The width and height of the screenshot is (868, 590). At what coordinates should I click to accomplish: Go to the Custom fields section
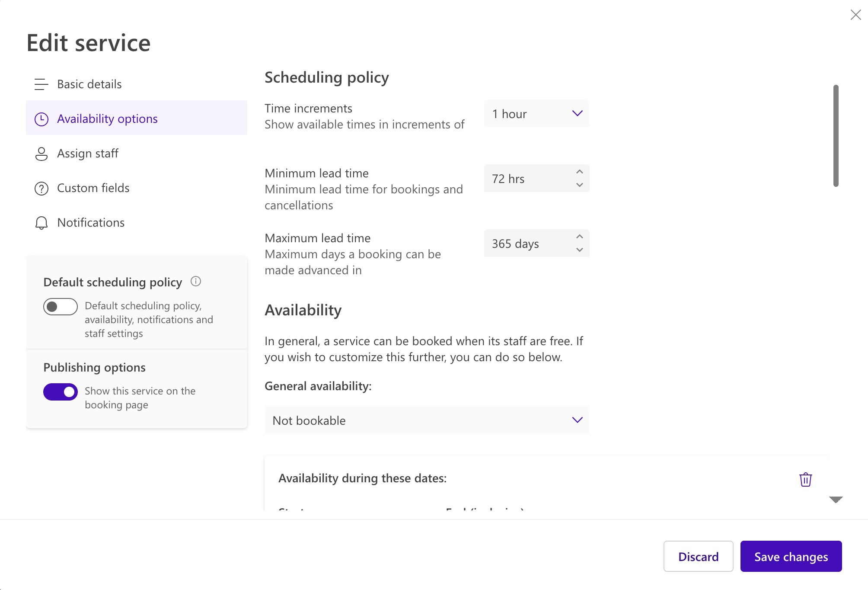[93, 188]
